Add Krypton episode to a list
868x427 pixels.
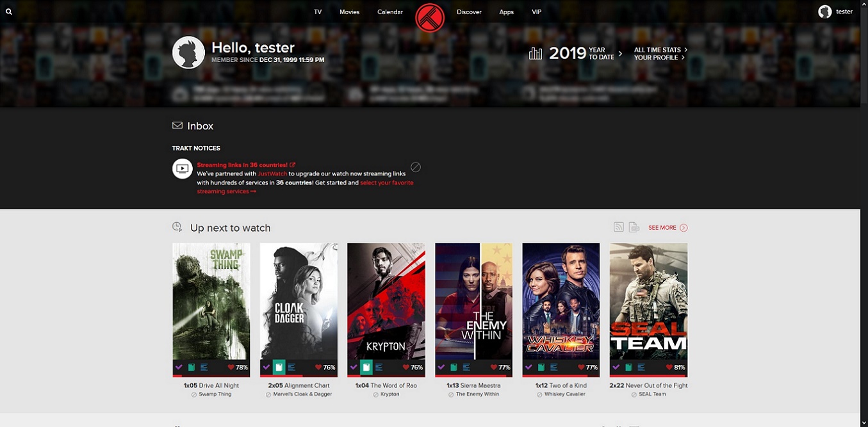(379, 367)
